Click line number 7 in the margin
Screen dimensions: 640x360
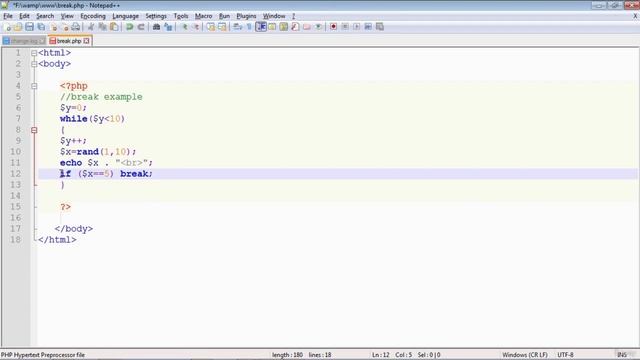18,119
